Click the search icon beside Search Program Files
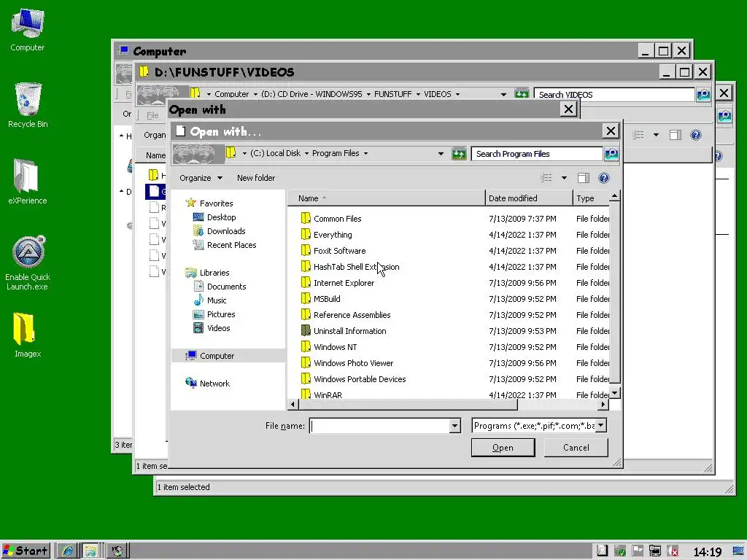Image resolution: width=747 pixels, height=560 pixels. pyautogui.click(x=611, y=153)
